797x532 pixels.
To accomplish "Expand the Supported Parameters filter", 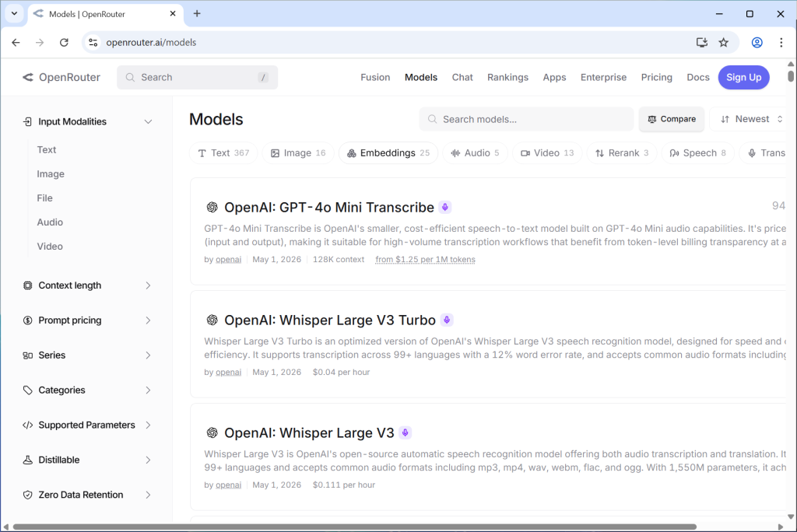I will 148,425.
